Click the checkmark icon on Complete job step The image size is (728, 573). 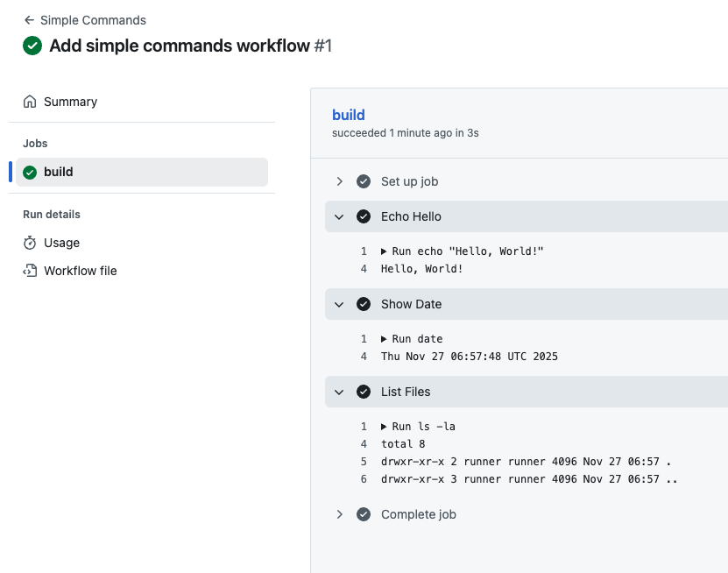click(364, 514)
